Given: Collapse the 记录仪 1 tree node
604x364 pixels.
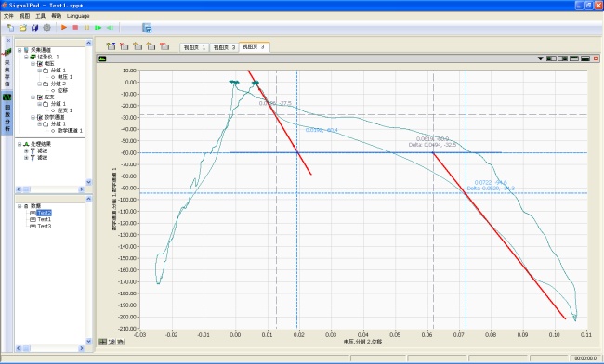Looking at the screenshot, I should pyautogui.click(x=26, y=57).
